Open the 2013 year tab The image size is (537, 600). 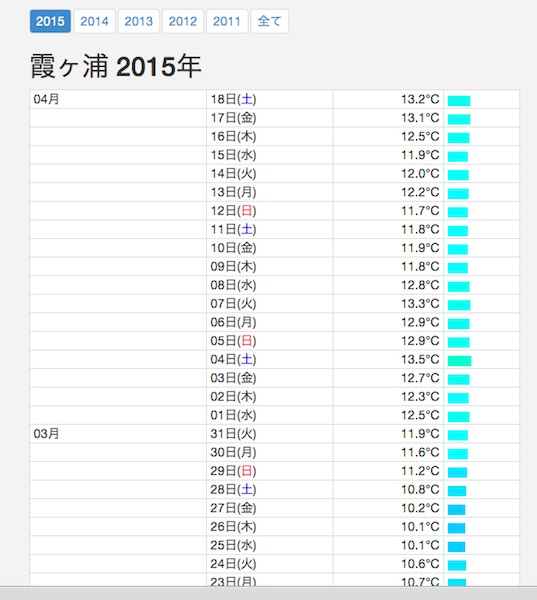coord(139,21)
